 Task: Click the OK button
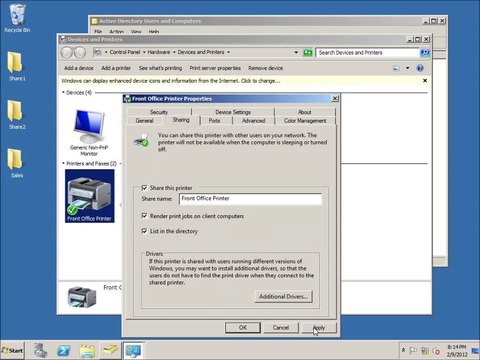tap(243, 327)
